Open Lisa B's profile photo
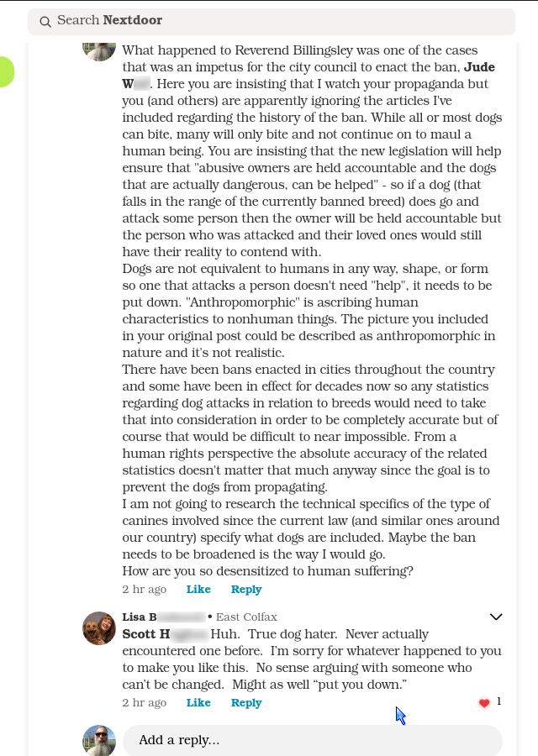538x756 pixels. point(99,628)
